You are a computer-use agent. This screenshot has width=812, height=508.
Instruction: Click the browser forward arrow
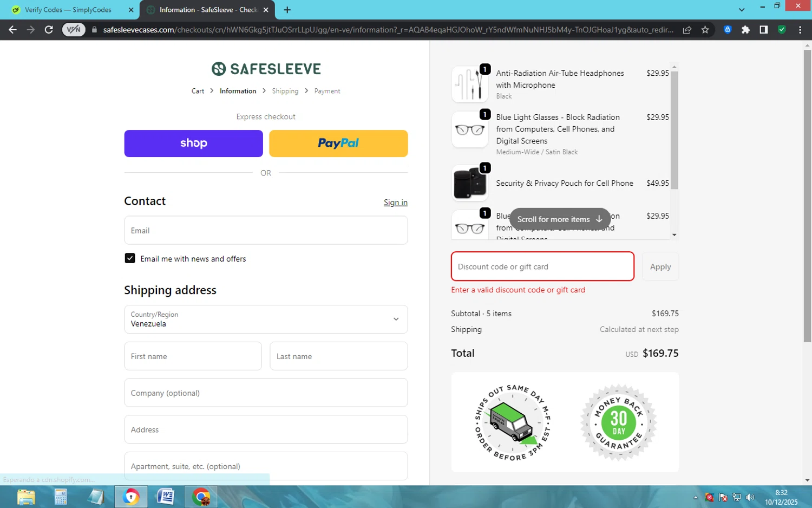(31, 30)
